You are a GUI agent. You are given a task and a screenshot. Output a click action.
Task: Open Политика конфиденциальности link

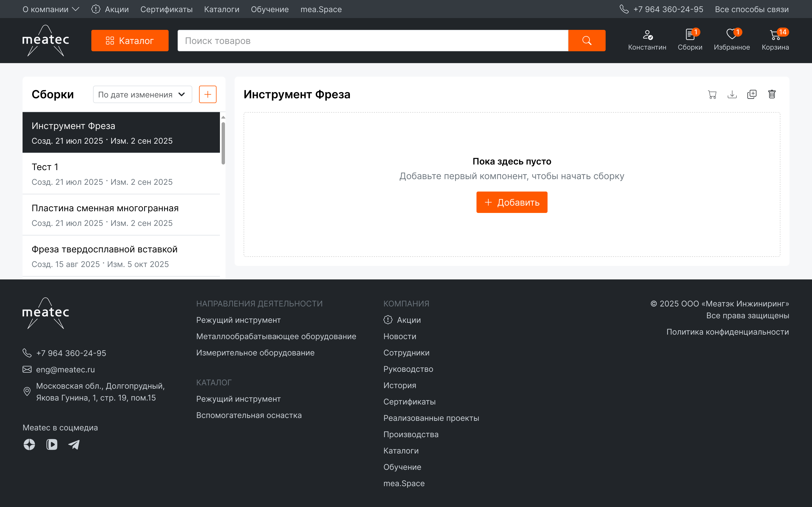pyautogui.click(x=727, y=332)
